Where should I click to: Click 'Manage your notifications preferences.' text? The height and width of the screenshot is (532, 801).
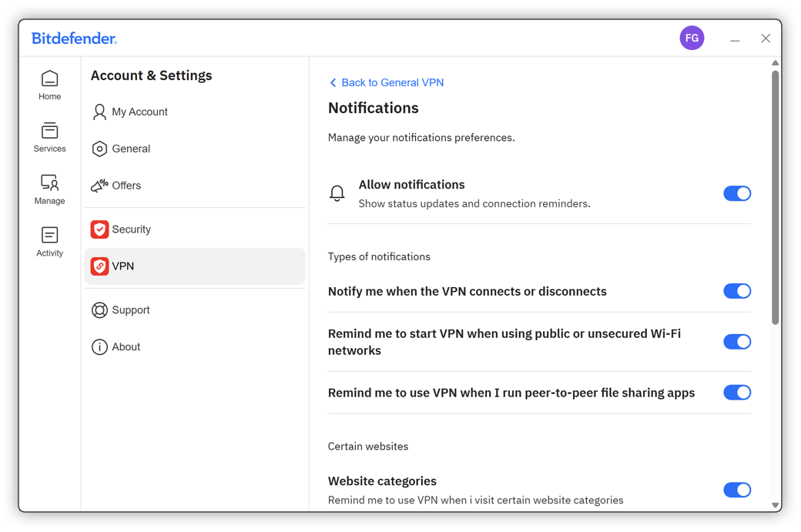(421, 138)
